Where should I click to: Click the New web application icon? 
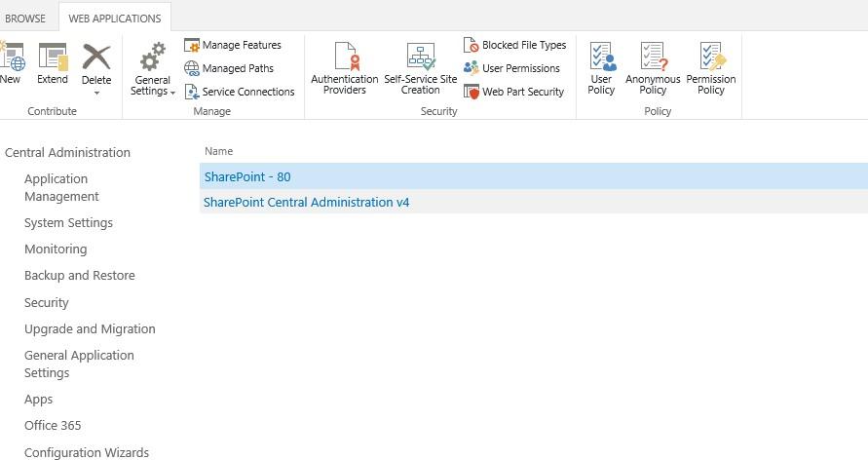(13, 57)
